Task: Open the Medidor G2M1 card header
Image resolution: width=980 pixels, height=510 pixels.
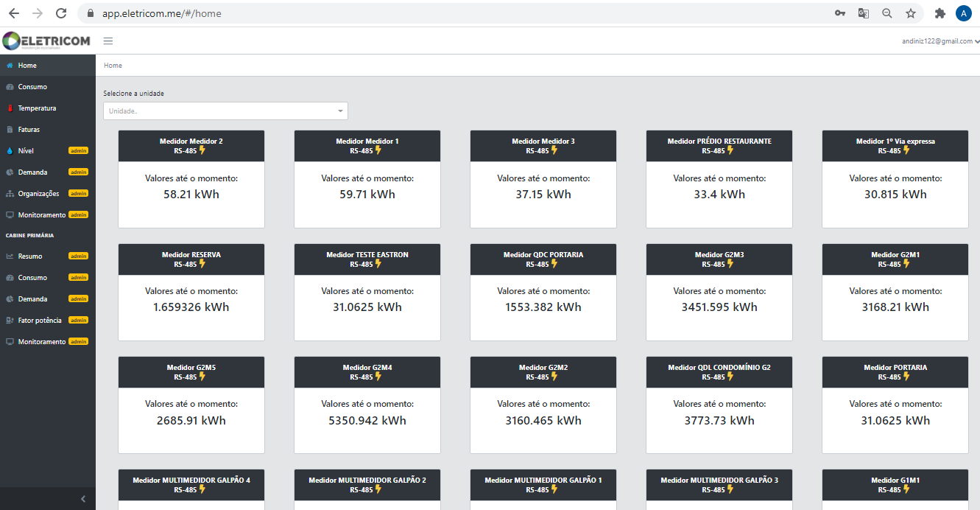Action: pos(895,259)
